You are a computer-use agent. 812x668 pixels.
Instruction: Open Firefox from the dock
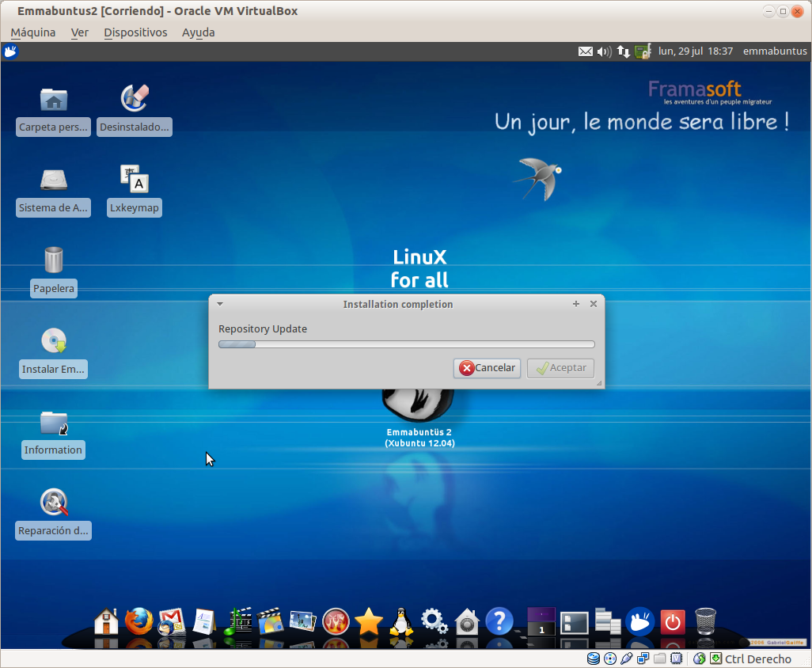click(x=138, y=621)
